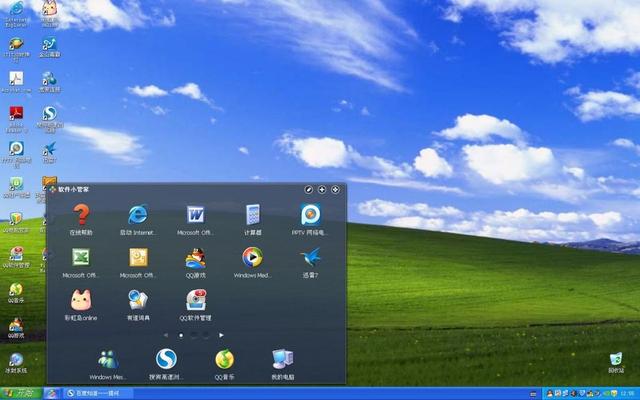Select the second page indicator dot
The width and height of the screenshot is (640, 400).
(194, 335)
